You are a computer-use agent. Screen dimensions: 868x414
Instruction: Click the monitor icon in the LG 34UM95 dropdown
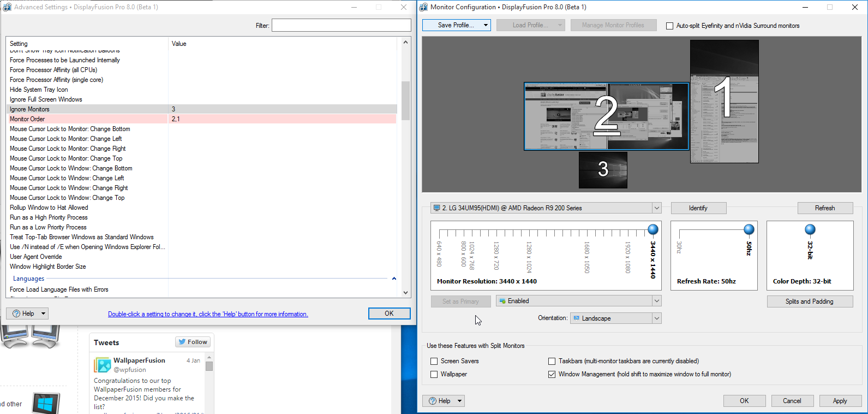(436, 208)
